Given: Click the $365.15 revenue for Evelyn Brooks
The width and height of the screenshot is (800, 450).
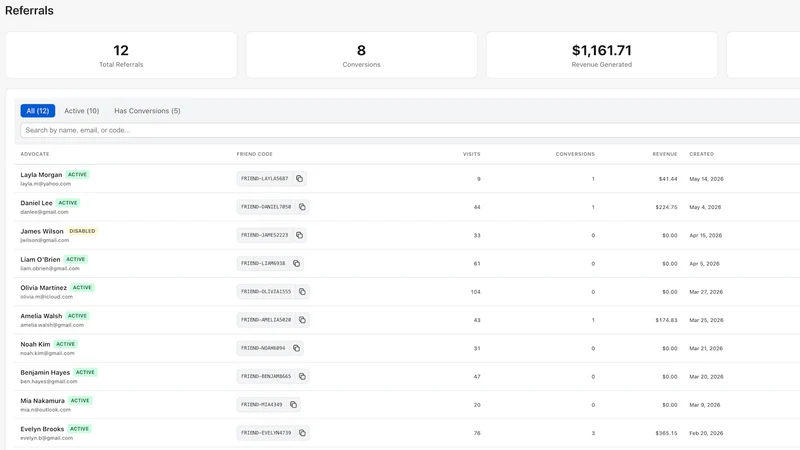Looking at the screenshot, I should pyautogui.click(x=666, y=433).
